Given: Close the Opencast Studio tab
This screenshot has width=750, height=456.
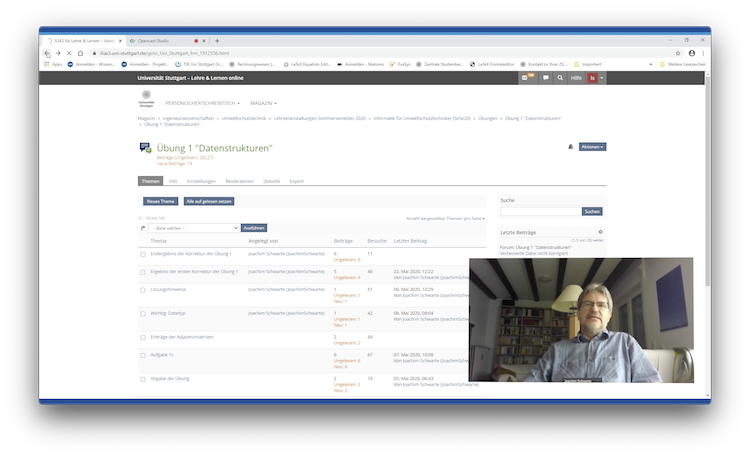Looking at the screenshot, I should tap(204, 41).
